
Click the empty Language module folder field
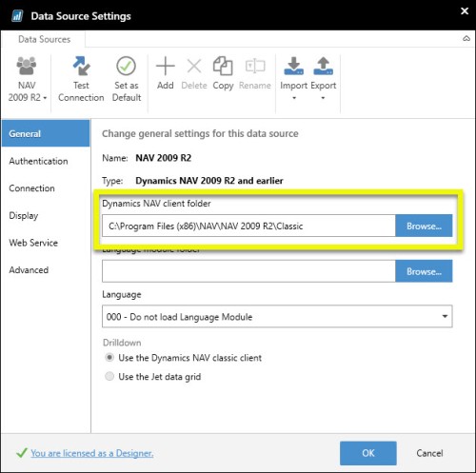[x=248, y=271]
